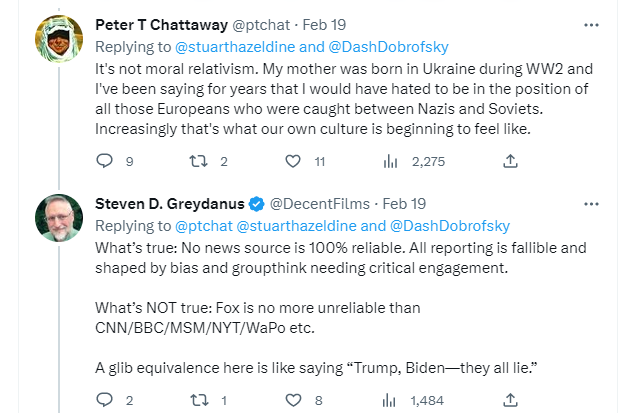Image resolution: width=623 pixels, height=413 pixels.
Task: Open Peter T Chattaway's profile name link
Action: (159, 24)
